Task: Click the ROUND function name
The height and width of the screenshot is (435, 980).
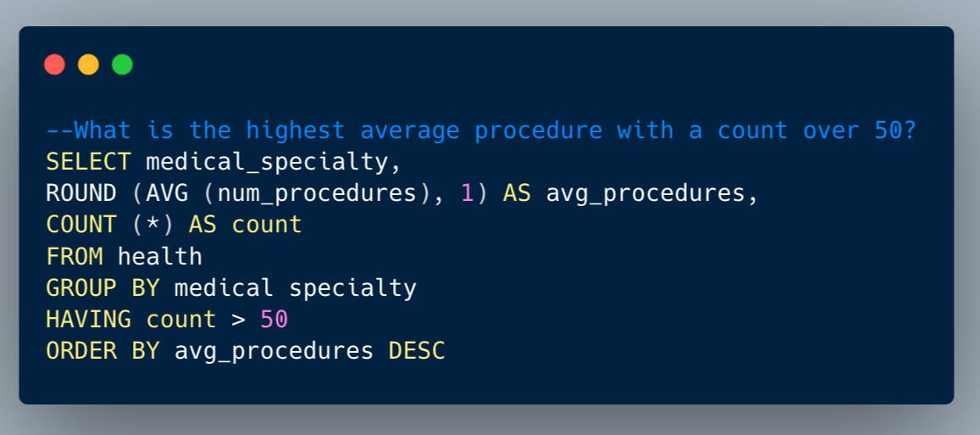Action: click(81, 193)
